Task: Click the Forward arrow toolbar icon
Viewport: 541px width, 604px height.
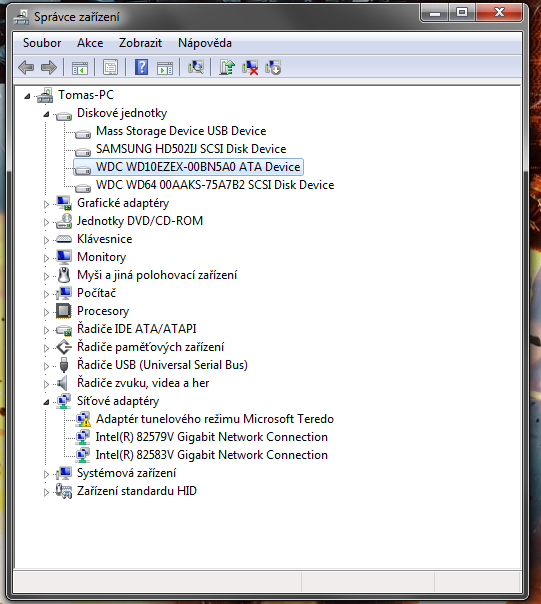Action: click(49, 68)
